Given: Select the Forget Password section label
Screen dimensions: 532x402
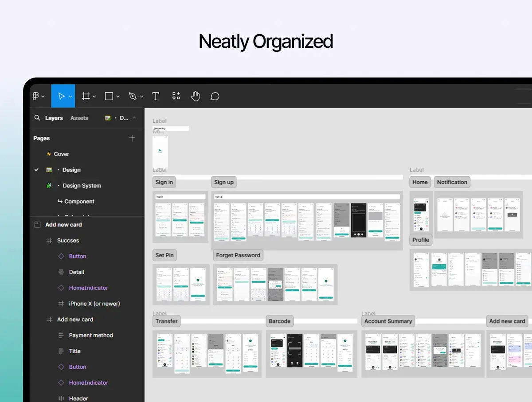Looking at the screenshot, I should point(238,255).
